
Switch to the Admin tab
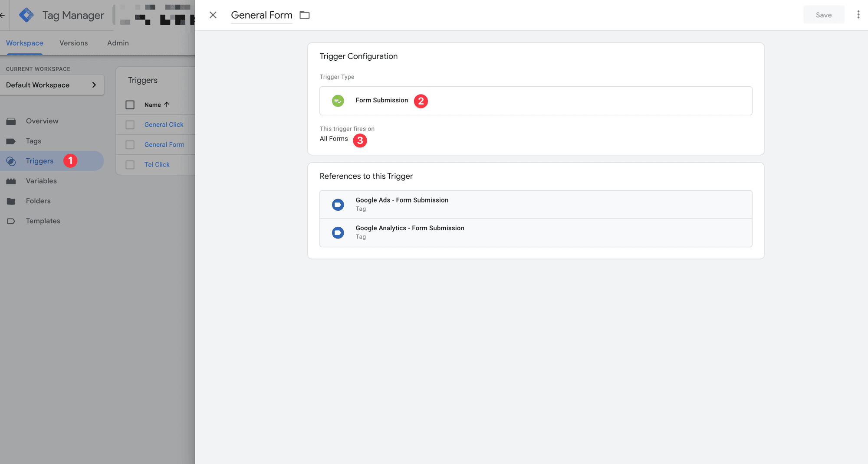pos(118,43)
